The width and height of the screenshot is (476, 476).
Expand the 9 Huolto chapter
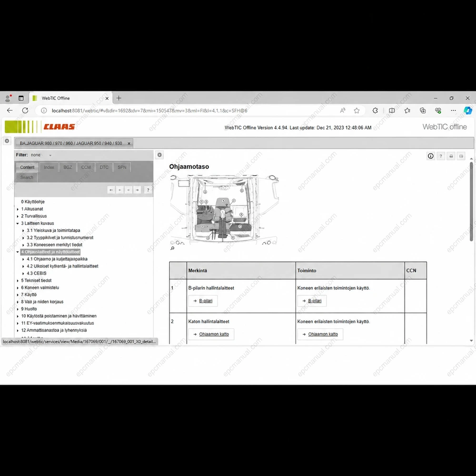pyautogui.click(x=18, y=309)
